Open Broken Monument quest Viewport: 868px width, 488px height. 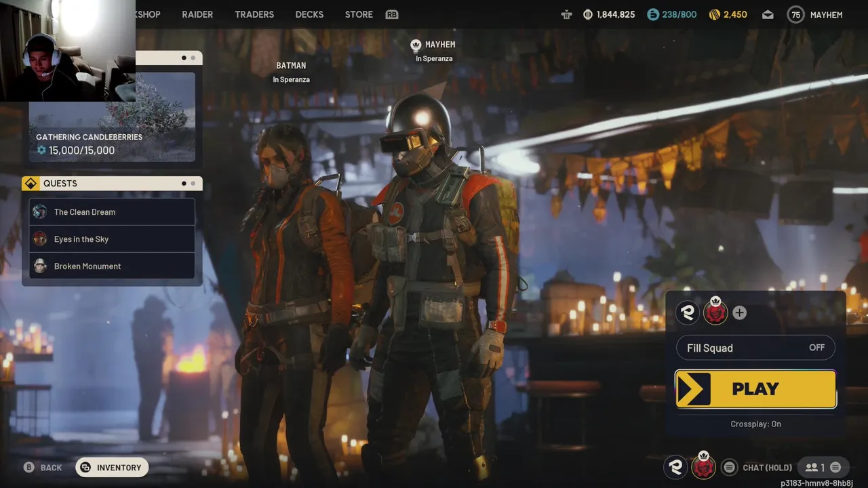[112, 266]
